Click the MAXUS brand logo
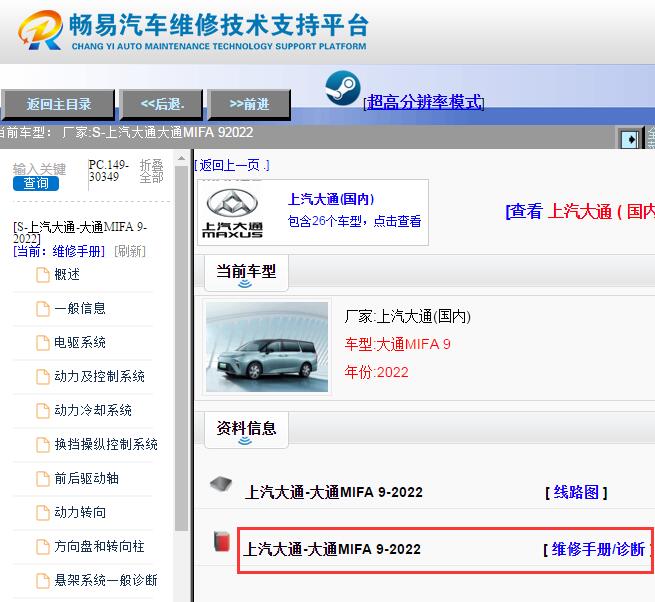This screenshot has width=655, height=602. tap(232, 213)
